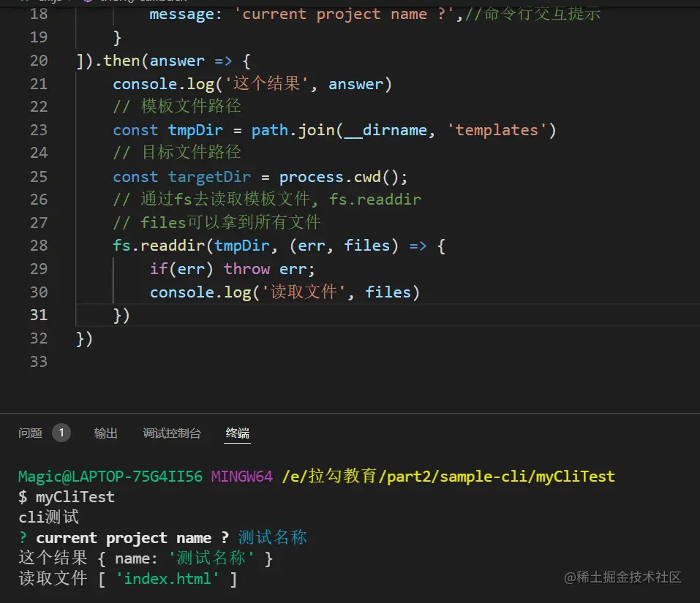The height and width of the screenshot is (603, 700).
Task: Click fs.readdir function call on line 28
Action: (x=159, y=246)
